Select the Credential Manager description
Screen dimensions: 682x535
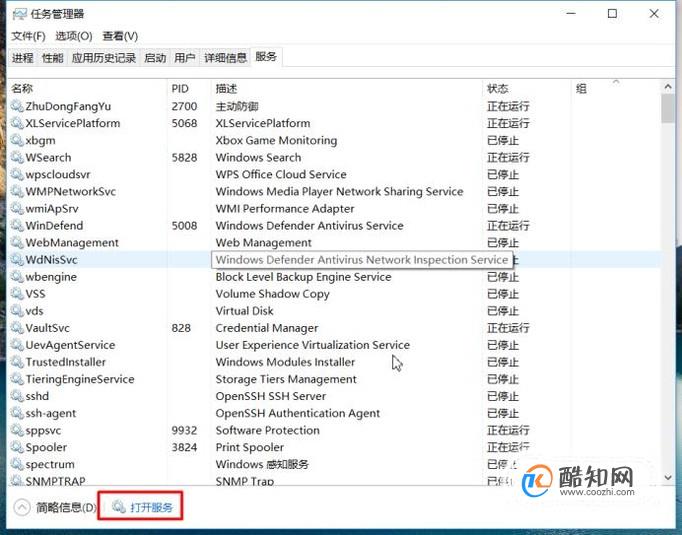pyautogui.click(x=267, y=328)
